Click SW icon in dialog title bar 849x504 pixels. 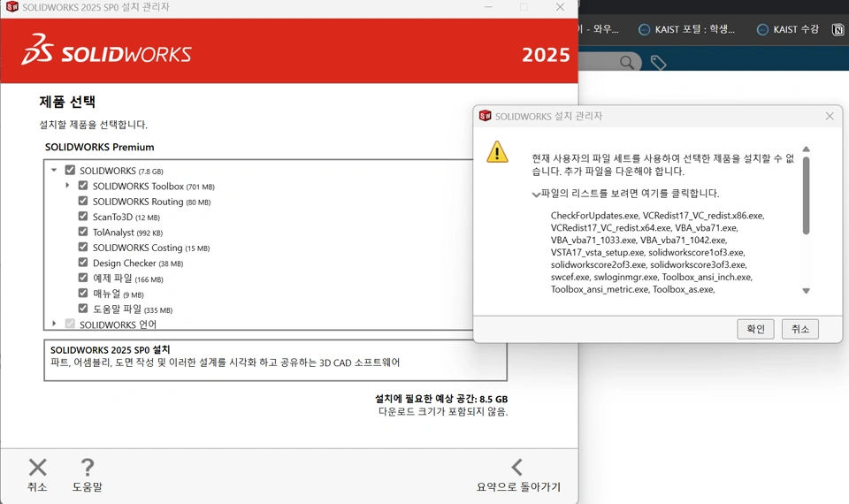(x=486, y=115)
